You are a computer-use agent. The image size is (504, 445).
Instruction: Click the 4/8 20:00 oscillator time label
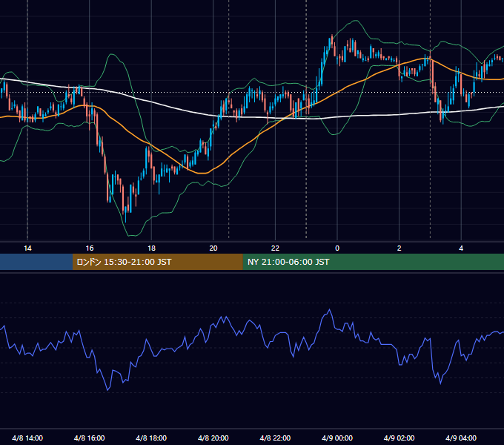pyautogui.click(x=213, y=438)
